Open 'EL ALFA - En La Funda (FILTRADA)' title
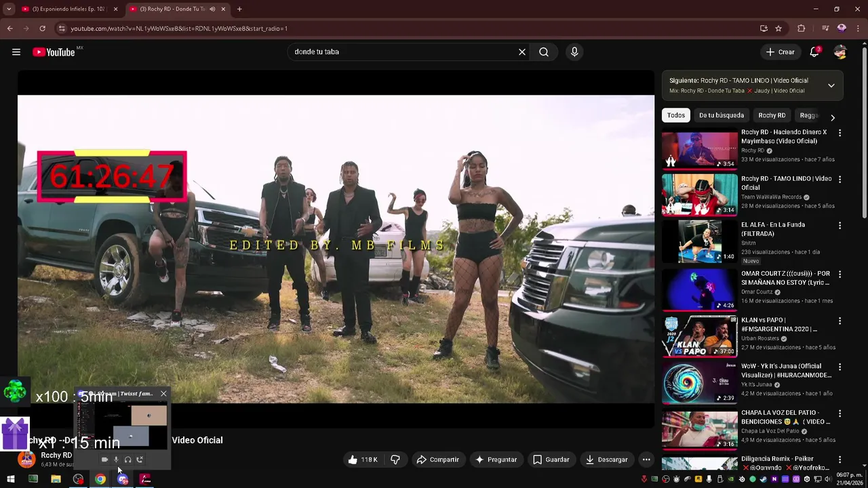Viewport: 868px width, 488px height. (773, 229)
